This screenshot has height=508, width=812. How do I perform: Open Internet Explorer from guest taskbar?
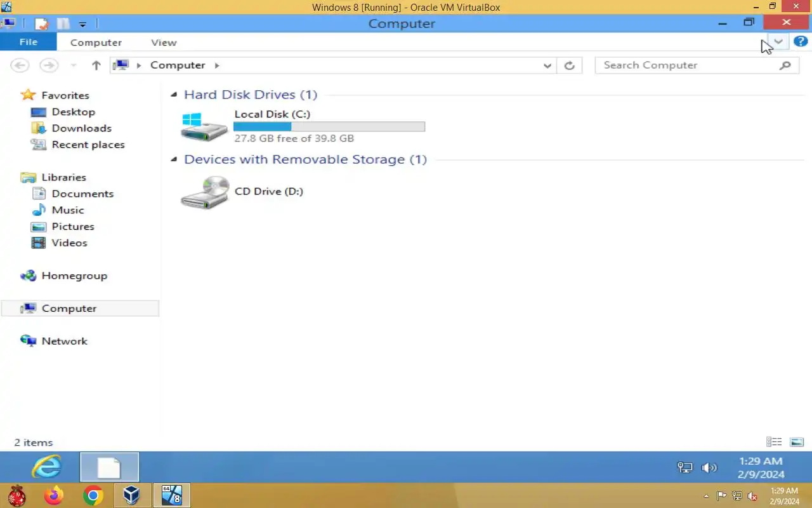[x=47, y=467]
